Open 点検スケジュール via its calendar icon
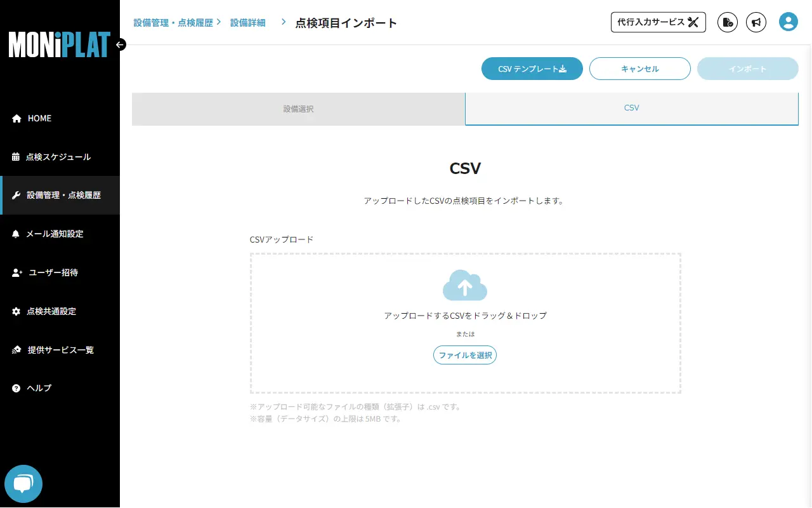 (x=15, y=157)
